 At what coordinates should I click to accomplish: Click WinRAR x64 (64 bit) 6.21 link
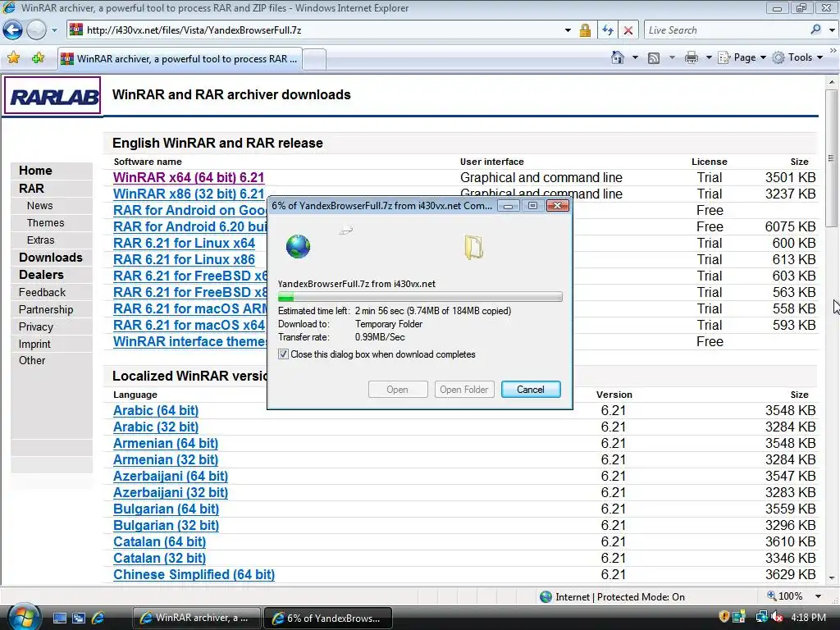(189, 177)
